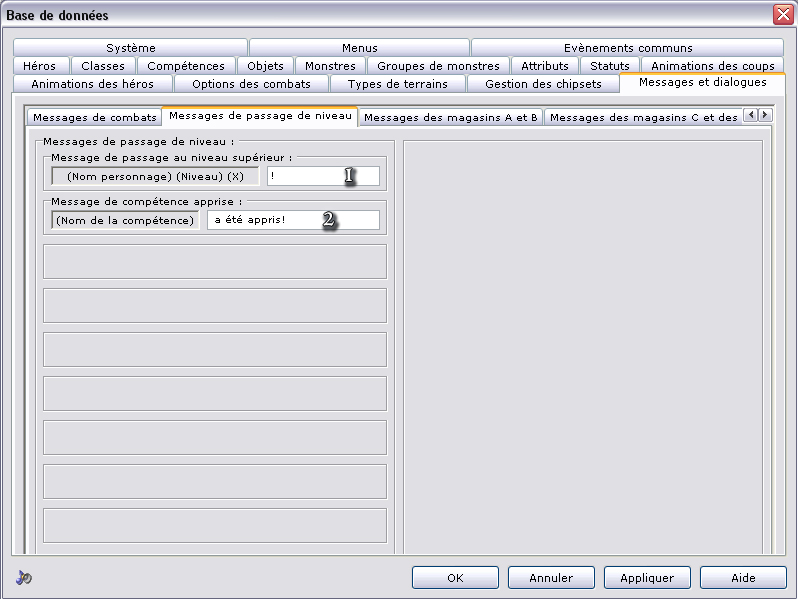Open the Animations des coups tab

tap(712, 66)
